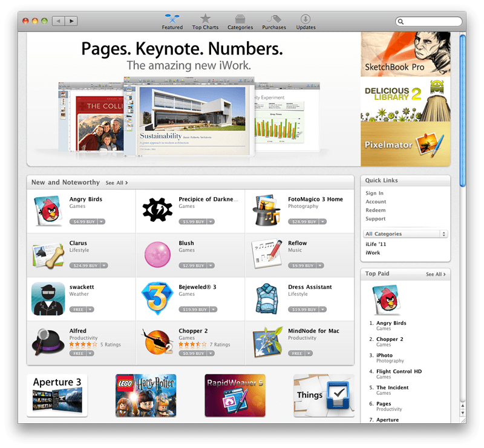Go forward with the right arrow button
Image resolution: width=484 pixels, height=448 pixels.
tap(71, 21)
